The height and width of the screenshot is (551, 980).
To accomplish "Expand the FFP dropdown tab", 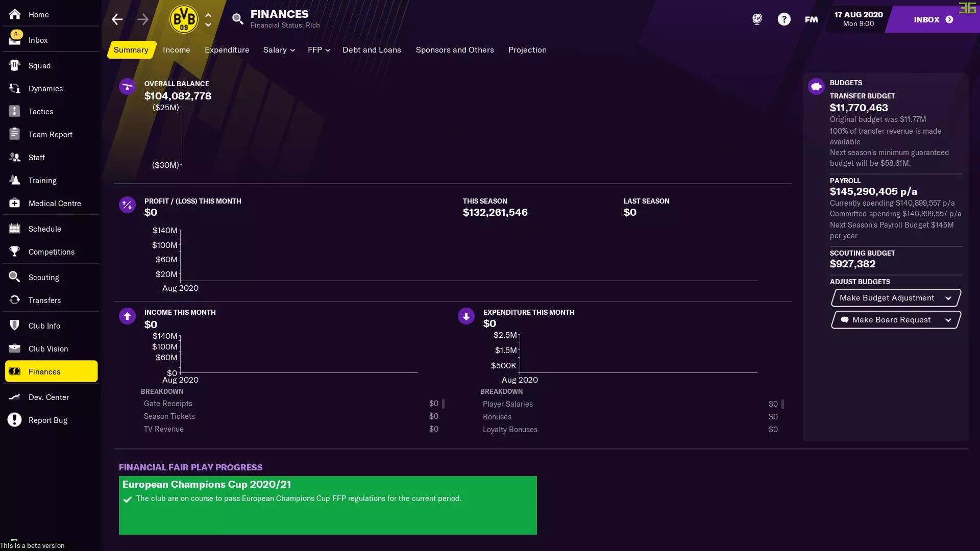I will coord(318,50).
